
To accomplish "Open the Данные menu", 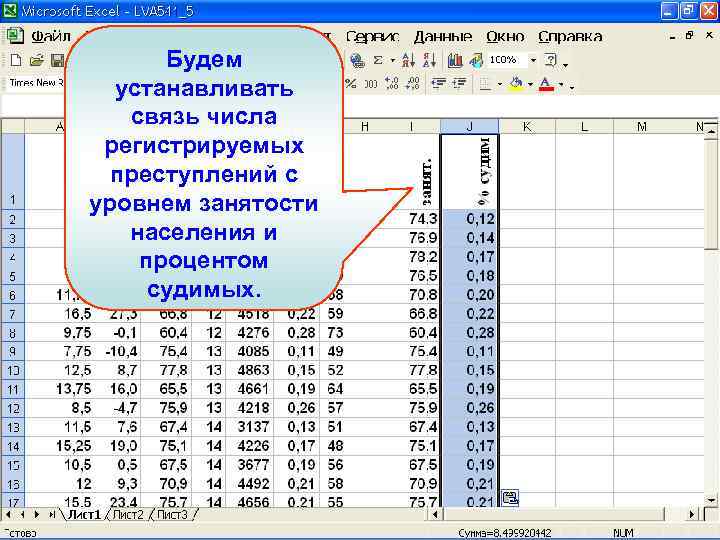I will [443, 36].
